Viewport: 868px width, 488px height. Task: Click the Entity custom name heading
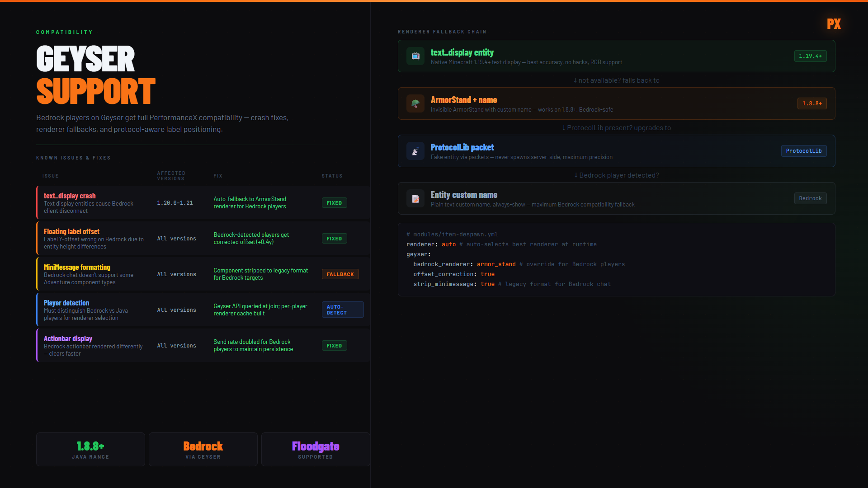point(464,195)
